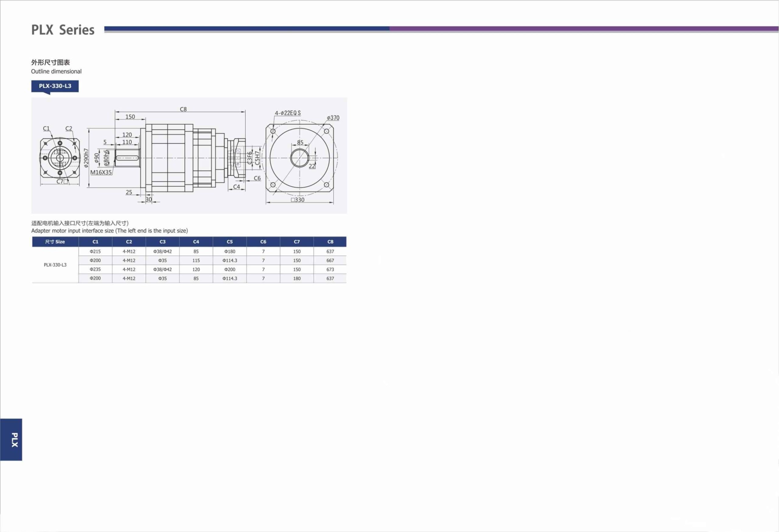
Task: Click the blue PLX-330-L3 model badge
Action: [x=55, y=86]
